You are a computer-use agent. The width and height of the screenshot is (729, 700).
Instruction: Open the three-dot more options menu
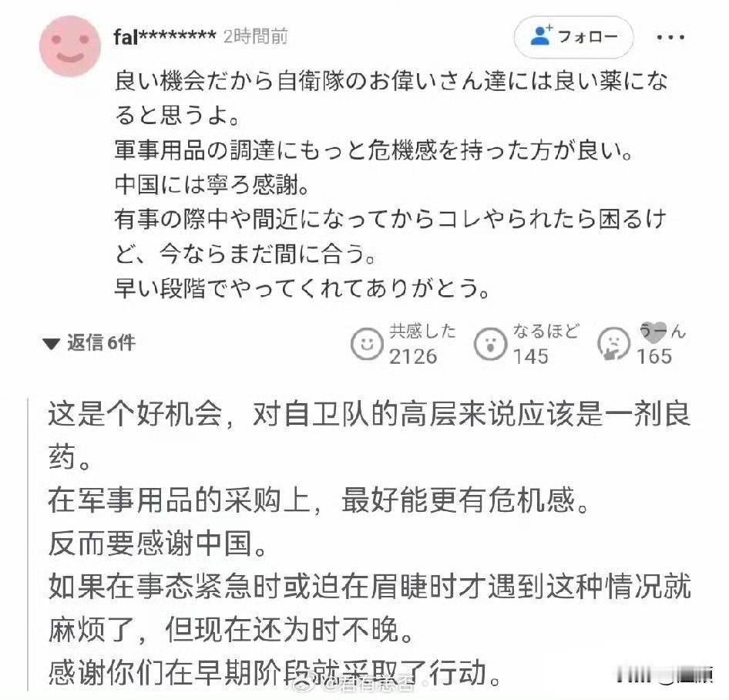pos(670,37)
